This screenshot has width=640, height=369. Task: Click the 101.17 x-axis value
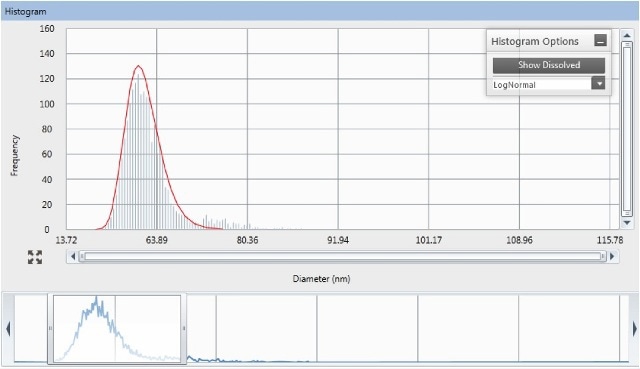tap(429, 240)
